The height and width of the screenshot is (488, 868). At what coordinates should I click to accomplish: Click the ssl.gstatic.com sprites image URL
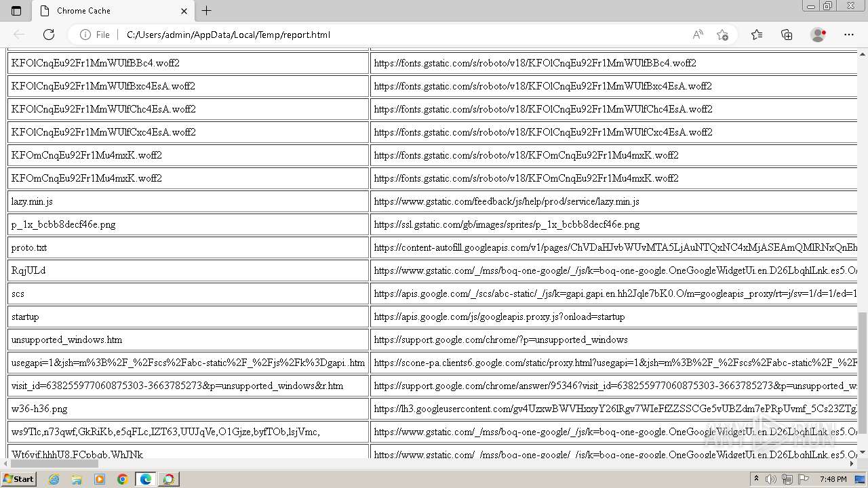[507, 224]
